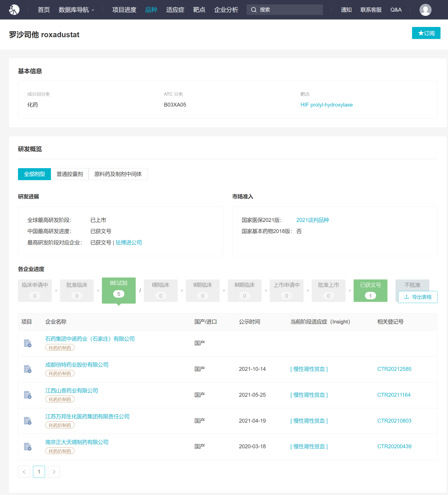Viewport: 448px width, 495px height.
Task: Select II期临床 stage box
Action: [202, 290]
